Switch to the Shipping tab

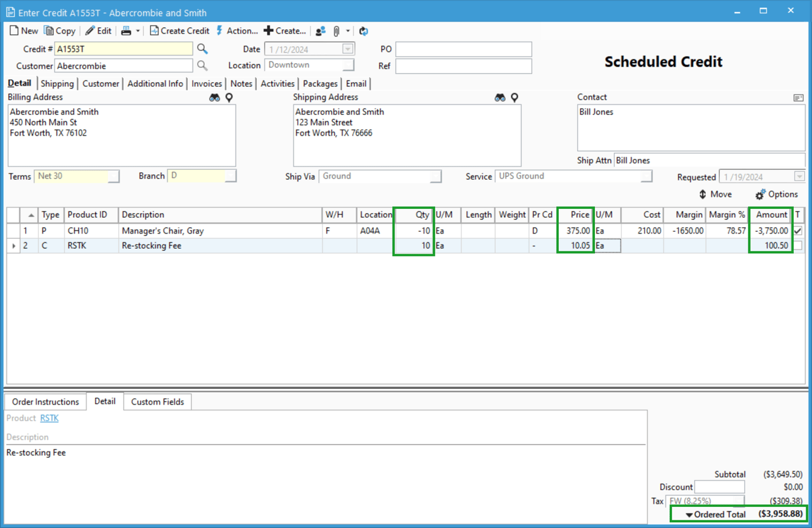57,84
